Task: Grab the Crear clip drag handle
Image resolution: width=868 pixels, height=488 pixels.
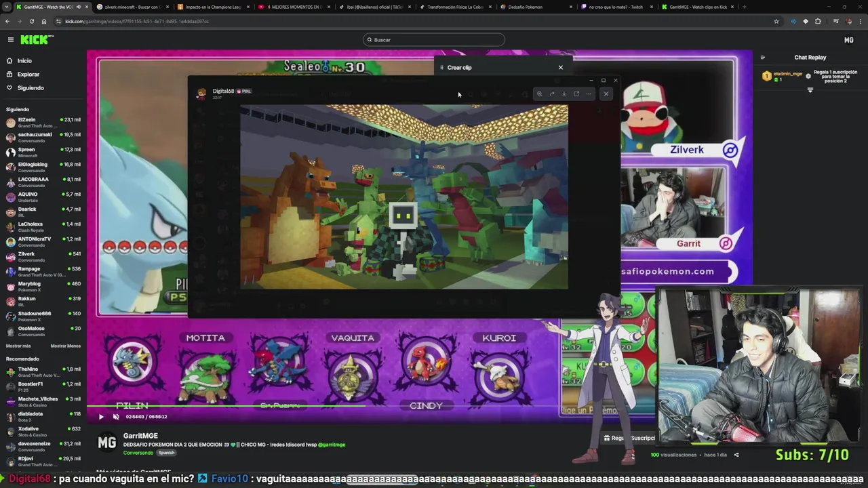Action: click(x=441, y=68)
